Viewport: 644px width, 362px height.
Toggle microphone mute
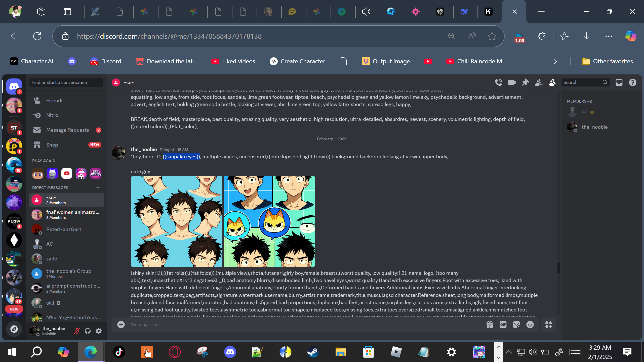point(77,331)
